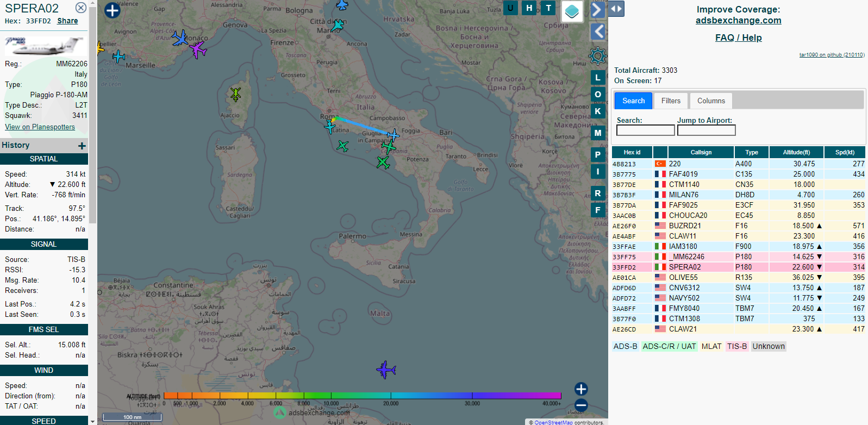
Task: Select the _MM62246 aircraft row
Action: (x=739, y=257)
